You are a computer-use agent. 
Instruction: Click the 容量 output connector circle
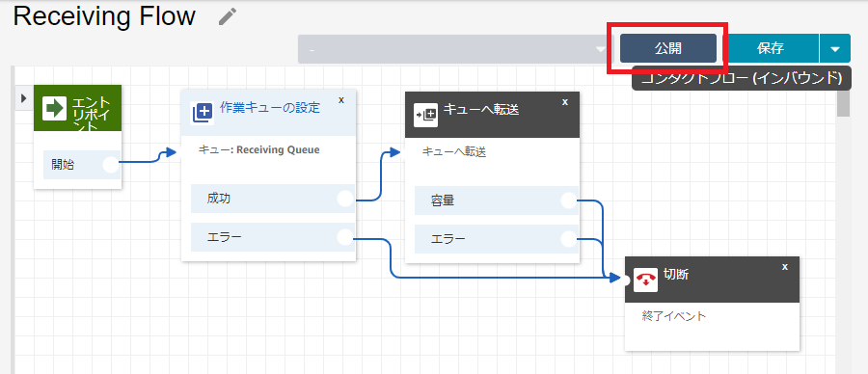click(569, 200)
